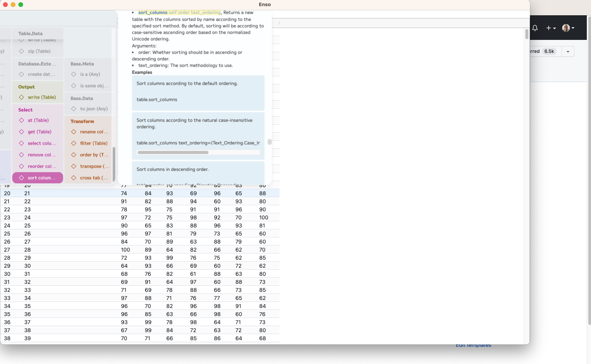
Task: Select the at (Table) component
Action: [38, 120]
